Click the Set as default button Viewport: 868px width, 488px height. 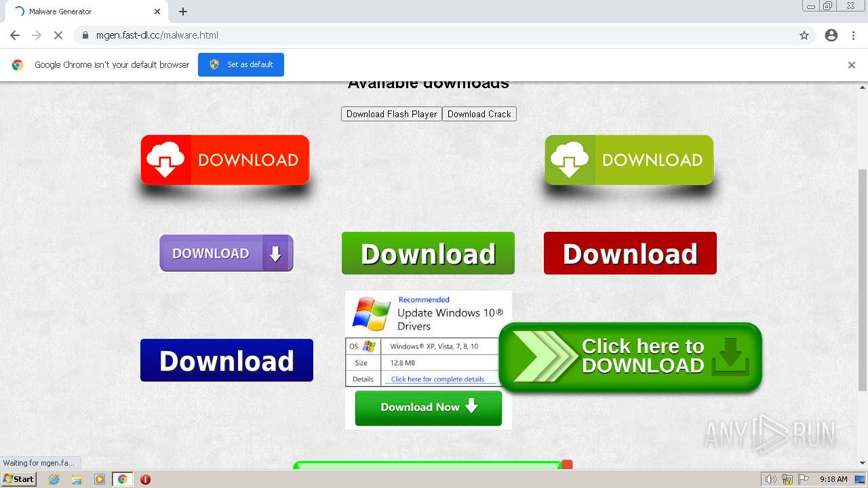click(x=241, y=64)
